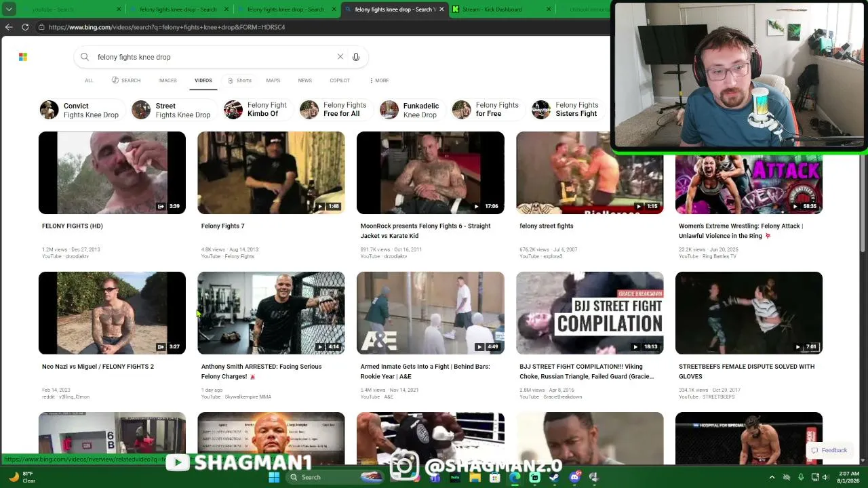868x488 pixels.
Task: Reload the page with the refresh icon
Action: (x=25, y=27)
